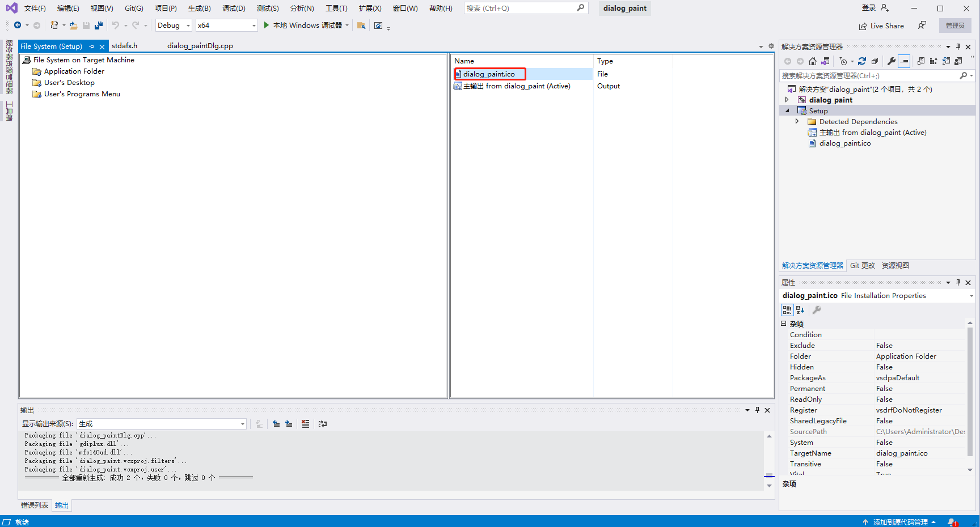Click the open file folder icon
This screenshot has width=980, height=527.
pos(73,25)
